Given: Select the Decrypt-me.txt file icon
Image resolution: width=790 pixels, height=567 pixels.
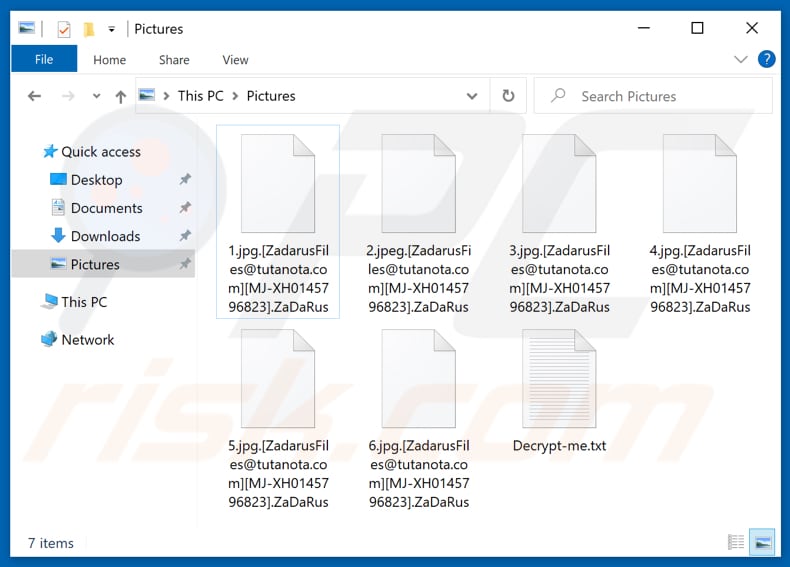Looking at the screenshot, I should (559, 379).
